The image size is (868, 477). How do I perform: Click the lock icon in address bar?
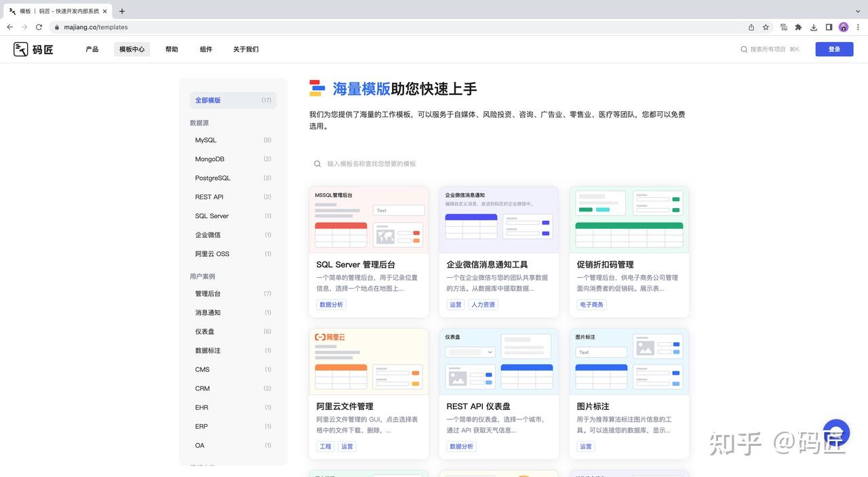point(57,27)
